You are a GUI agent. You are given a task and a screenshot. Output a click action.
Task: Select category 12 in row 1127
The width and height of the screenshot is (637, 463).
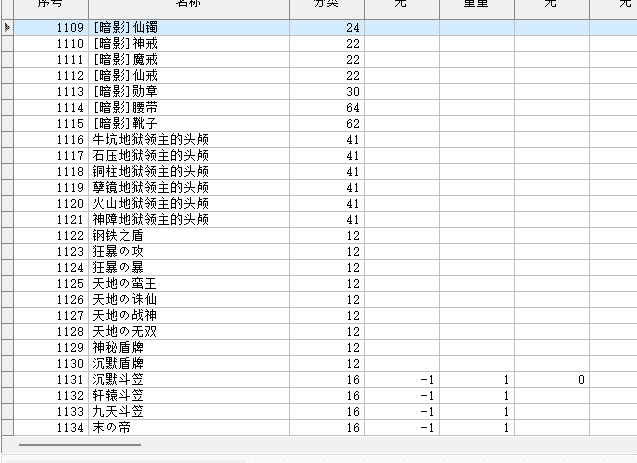click(x=327, y=316)
